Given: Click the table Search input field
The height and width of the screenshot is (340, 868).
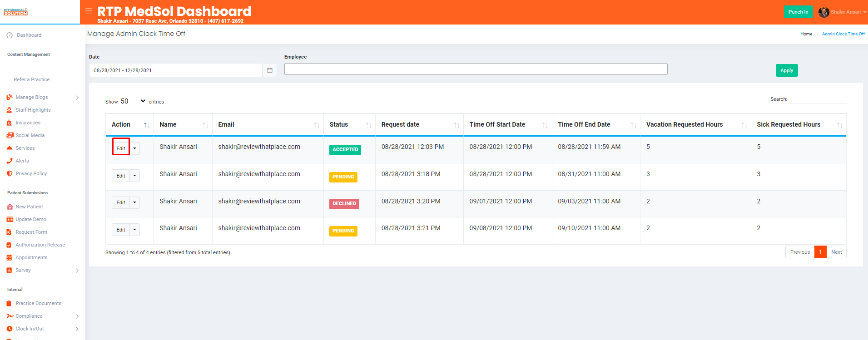Looking at the screenshot, I should click(x=818, y=99).
